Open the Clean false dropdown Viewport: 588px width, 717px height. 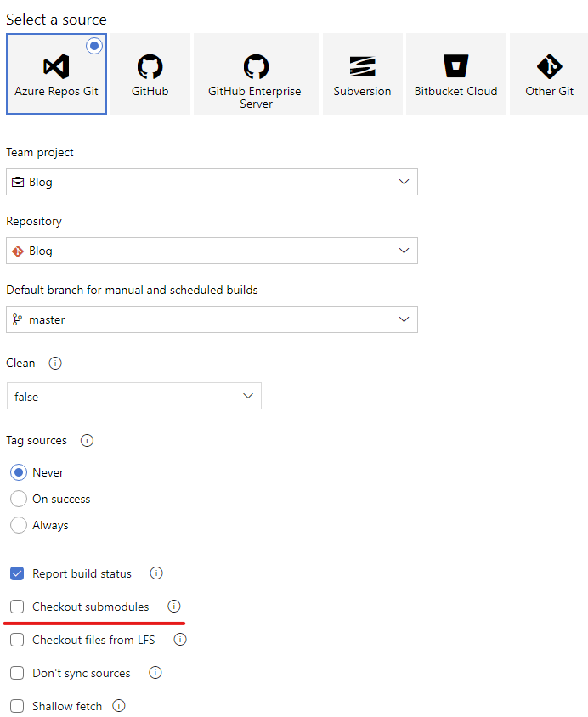[134, 396]
